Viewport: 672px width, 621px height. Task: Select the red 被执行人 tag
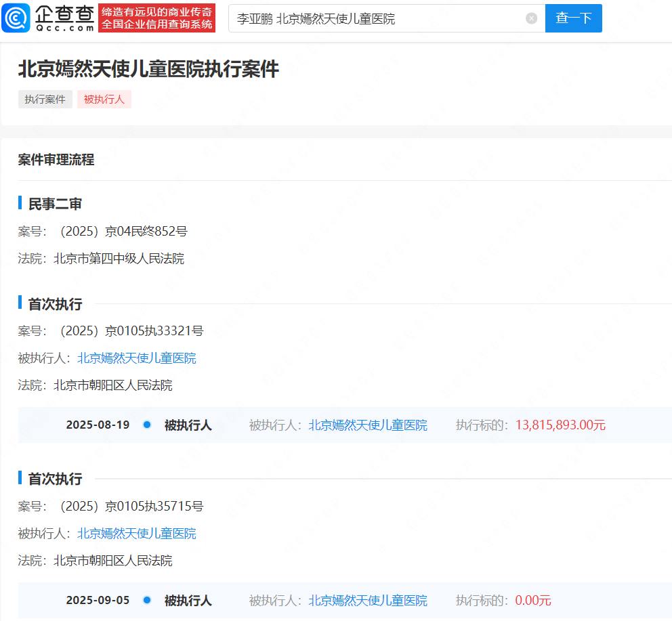(104, 100)
